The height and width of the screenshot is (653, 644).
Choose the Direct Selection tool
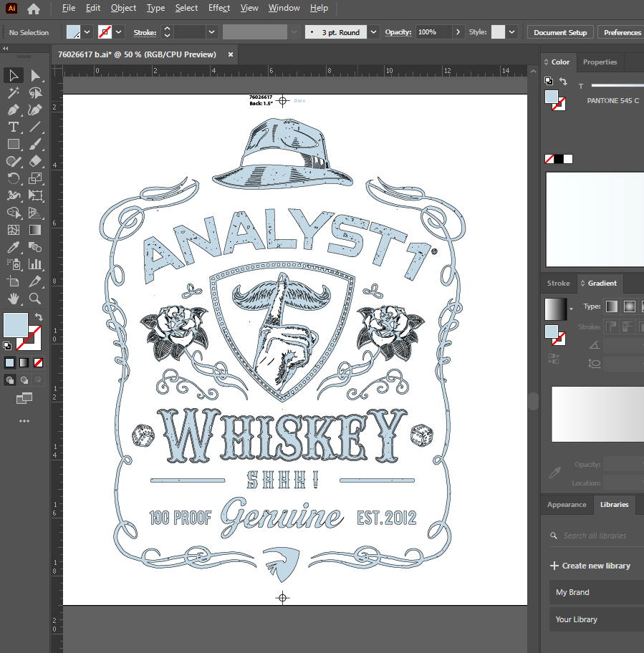[35, 76]
